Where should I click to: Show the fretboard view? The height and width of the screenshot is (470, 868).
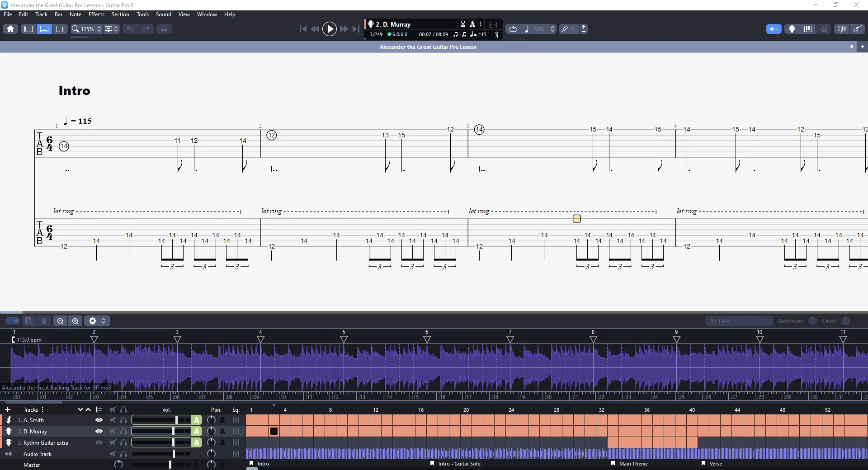pyautogui.click(x=792, y=29)
